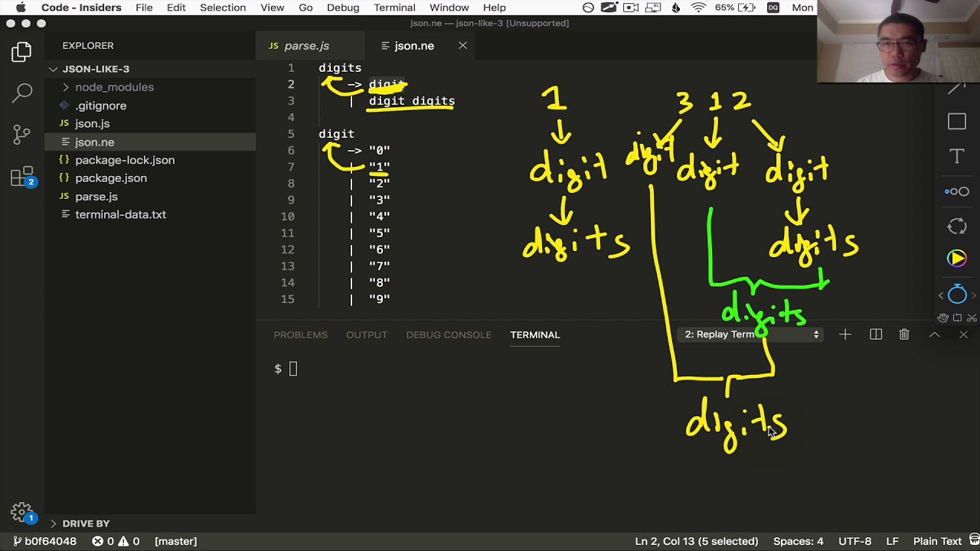Change indentation via Spaces: 4
The height and width of the screenshot is (551, 980).
799,541
